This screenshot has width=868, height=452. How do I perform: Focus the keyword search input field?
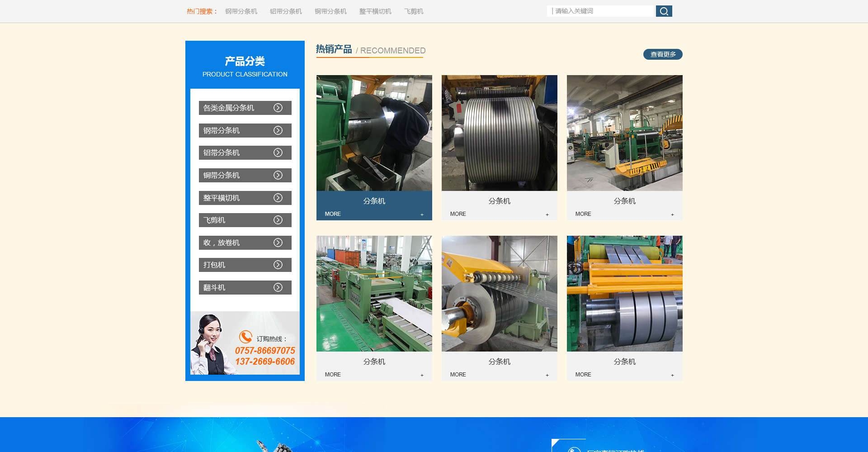click(601, 11)
